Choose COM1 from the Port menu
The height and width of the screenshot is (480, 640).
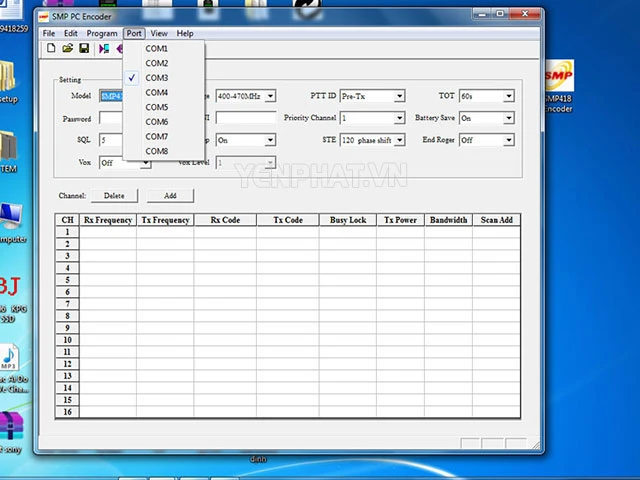pyautogui.click(x=156, y=48)
